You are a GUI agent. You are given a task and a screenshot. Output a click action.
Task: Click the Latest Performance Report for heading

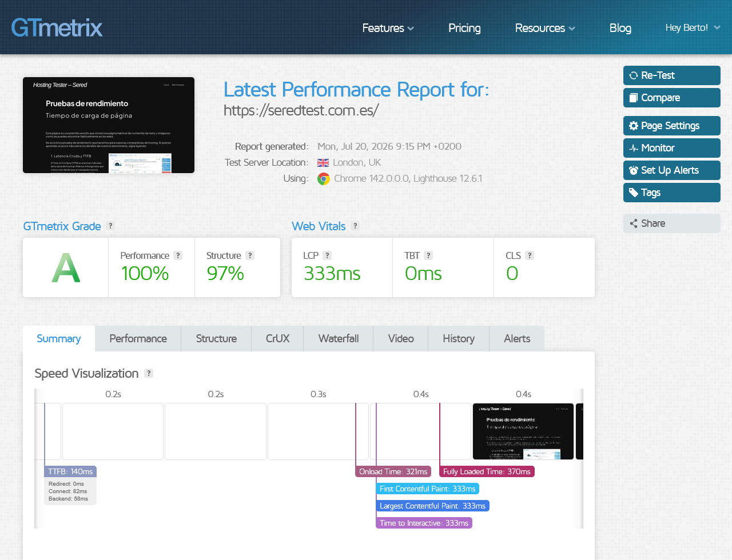click(356, 90)
